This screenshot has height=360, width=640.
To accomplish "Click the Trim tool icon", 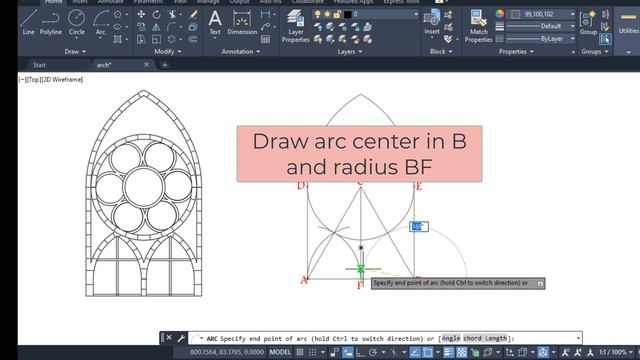I will click(172, 15).
